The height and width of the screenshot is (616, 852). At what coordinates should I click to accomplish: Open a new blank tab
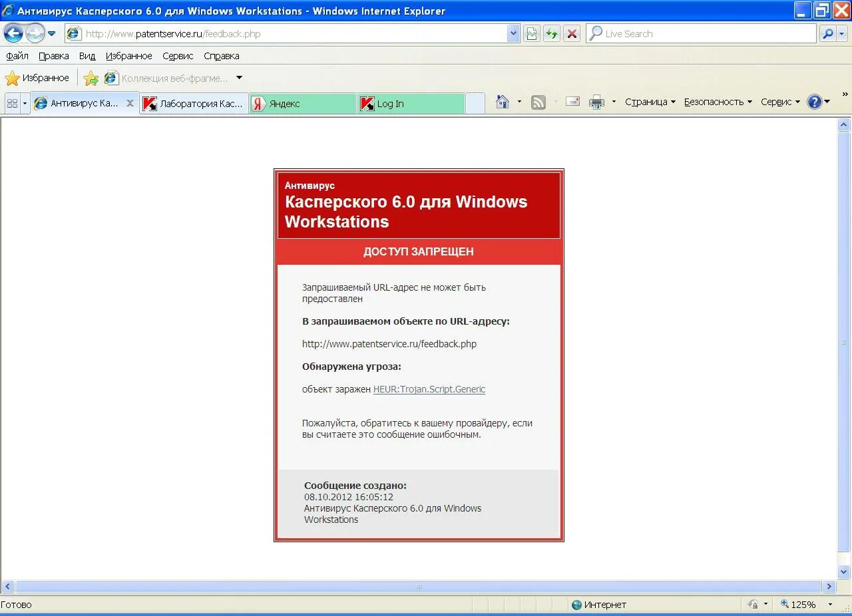(x=475, y=103)
